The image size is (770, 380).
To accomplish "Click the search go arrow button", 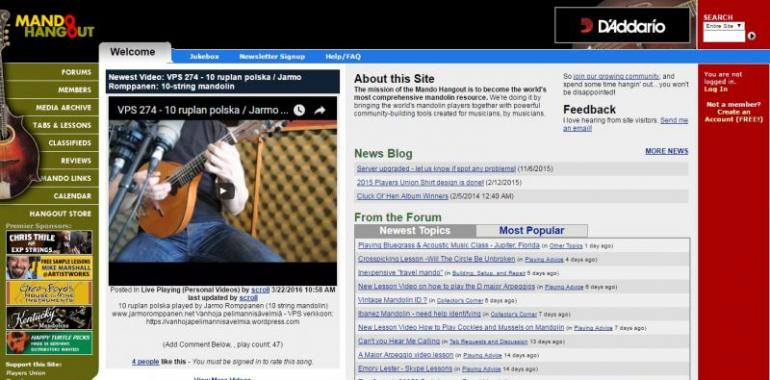I will [751, 36].
